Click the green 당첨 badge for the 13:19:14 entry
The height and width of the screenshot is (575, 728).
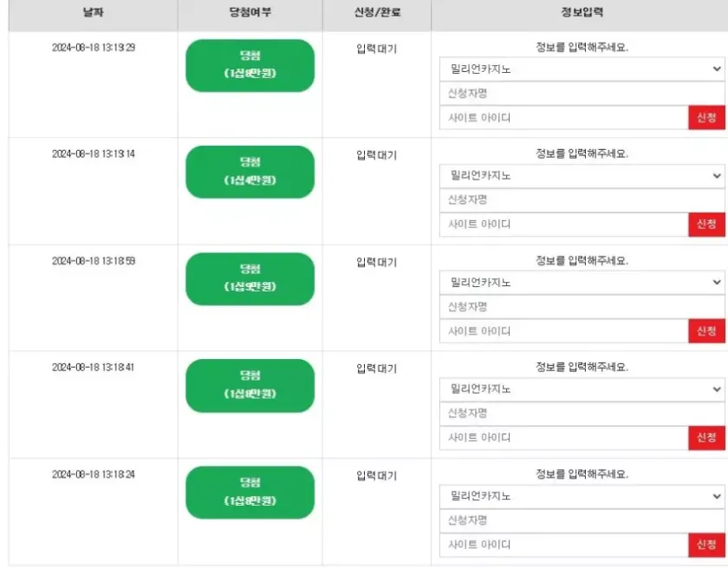[x=250, y=172]
